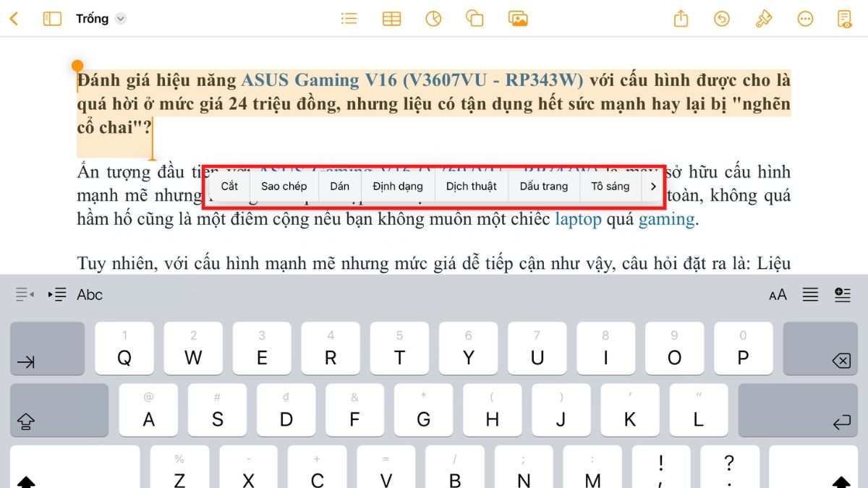Viewport: 868px width, 488px height.
Task: Tap the P key
Action: [743, 348]
